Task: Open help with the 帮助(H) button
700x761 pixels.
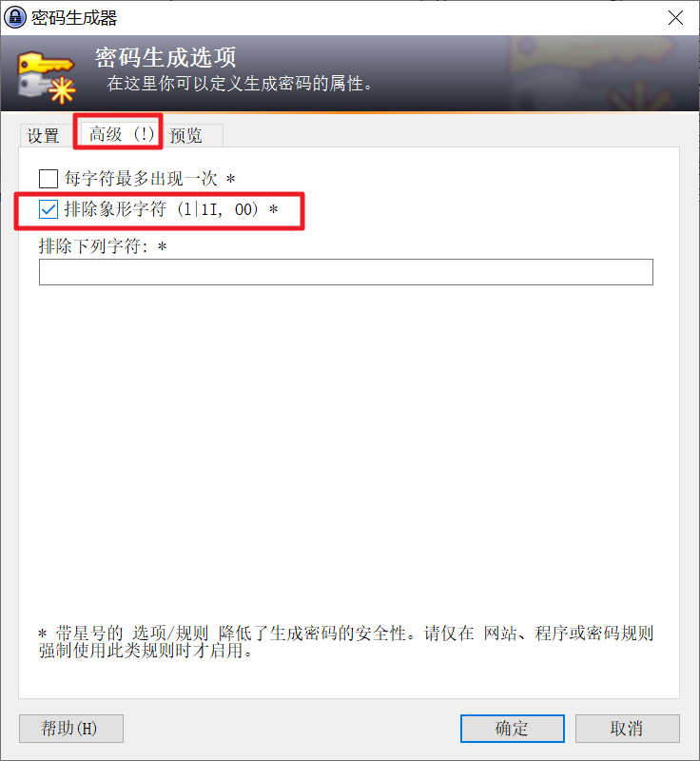Action: [x=71, y=728]
